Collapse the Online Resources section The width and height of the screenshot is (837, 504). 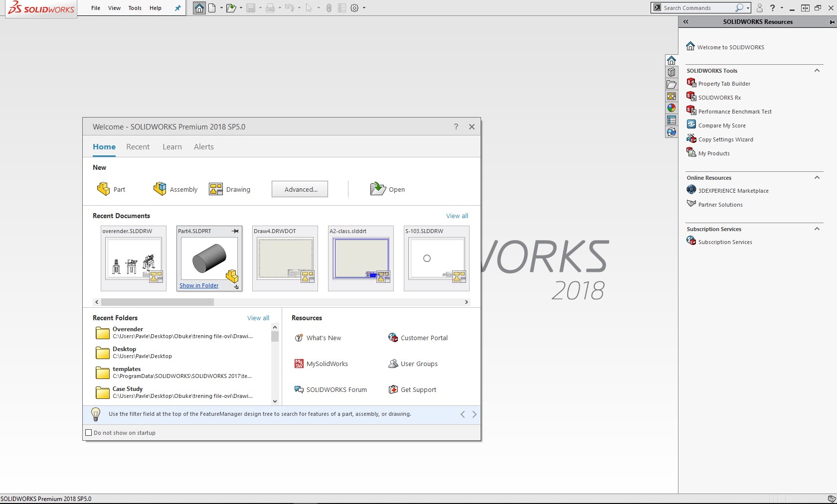click(817, 178)
